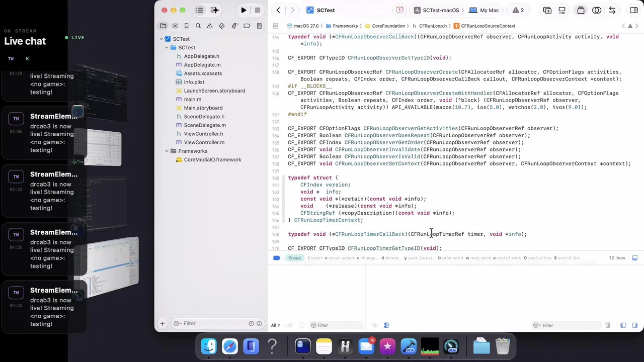
Task: Select the Issue navigator warning tab
Action: [210, 26]
